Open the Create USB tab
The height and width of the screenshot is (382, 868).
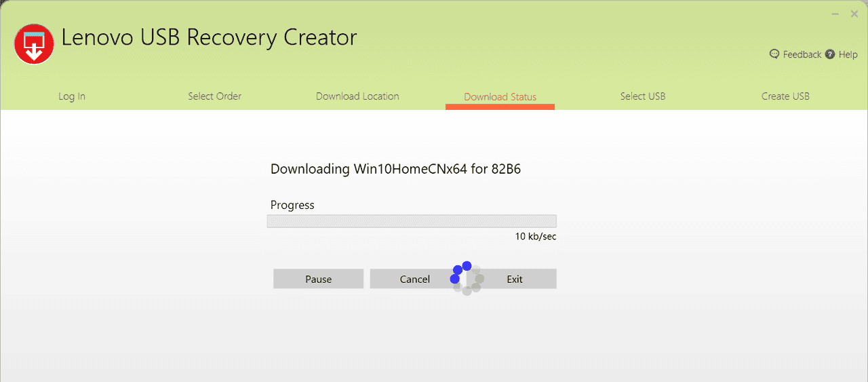coord(785,96)
